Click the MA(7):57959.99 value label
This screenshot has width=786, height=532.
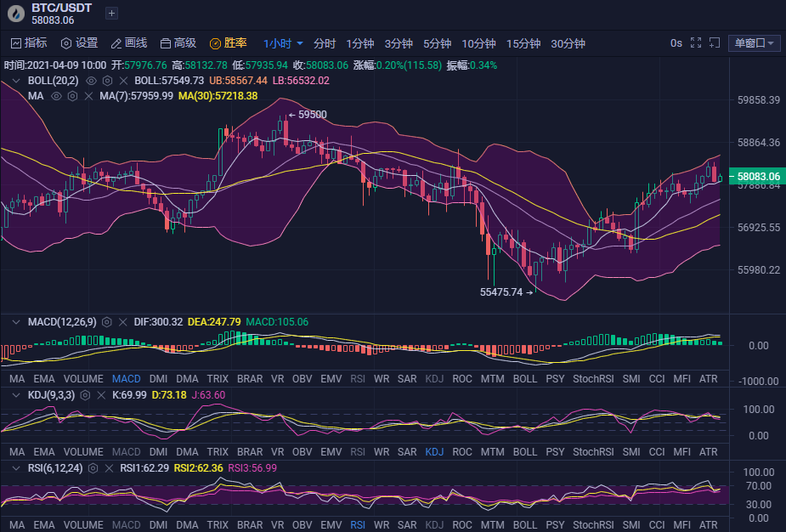tap(136, 96)
